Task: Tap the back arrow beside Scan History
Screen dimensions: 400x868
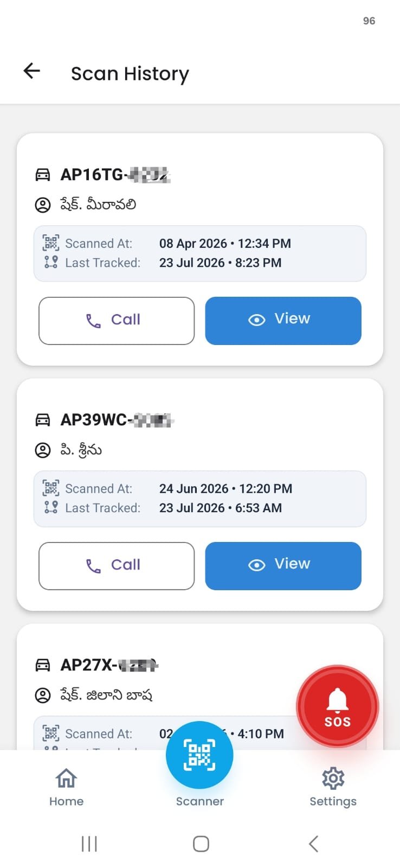Action: click(32, 71)
